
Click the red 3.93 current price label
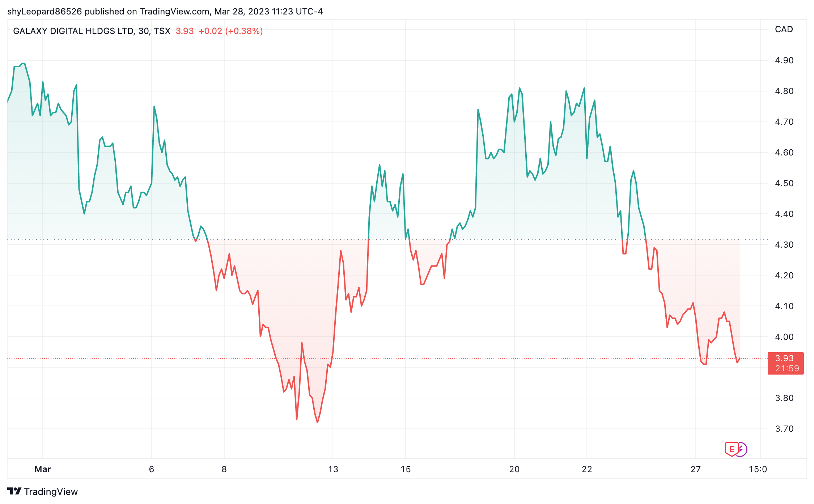click(784, 358)
